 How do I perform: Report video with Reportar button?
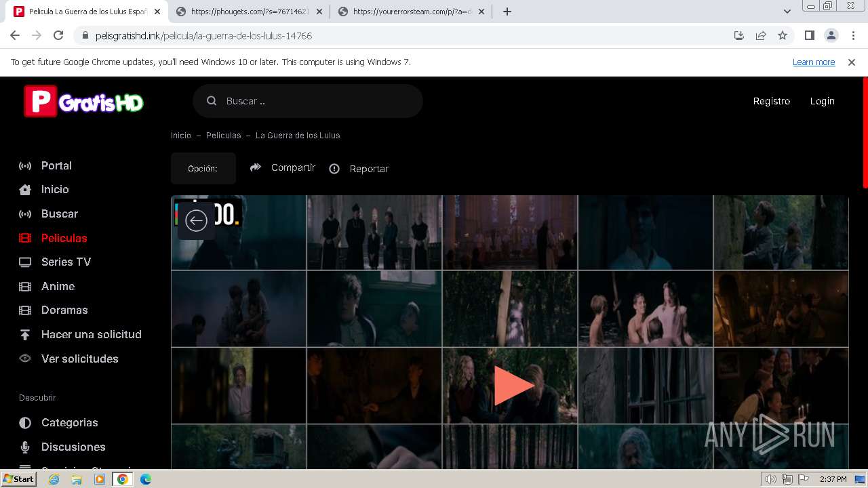click(359, 169)
